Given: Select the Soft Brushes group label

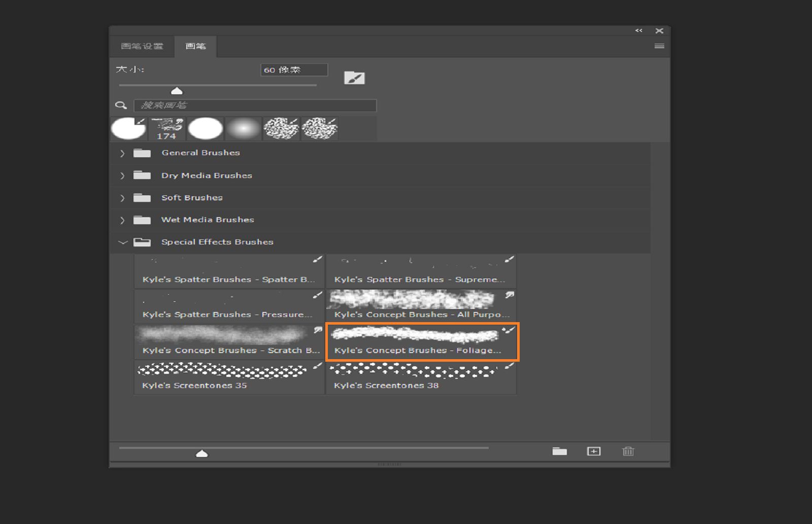Looking at the screenshot, I should pos(192,198).
